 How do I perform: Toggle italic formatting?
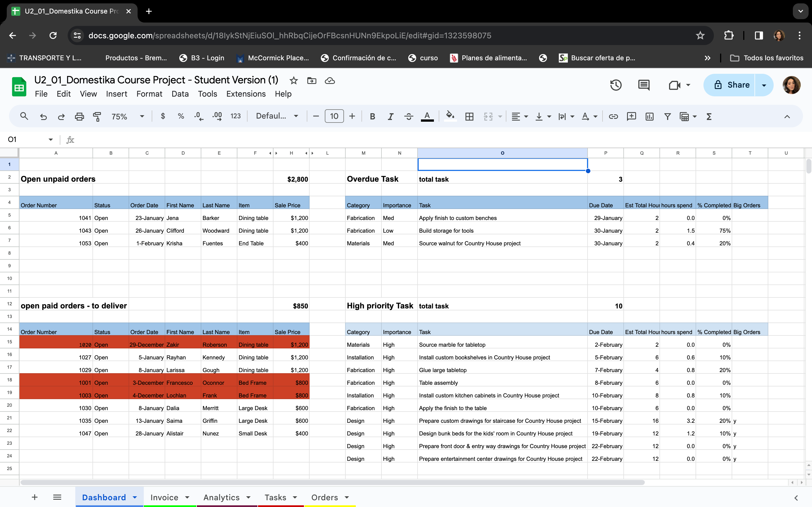point(390,116)
